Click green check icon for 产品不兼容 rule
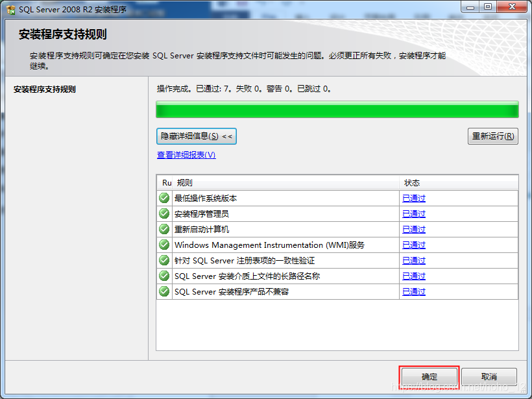This screenshot has height=399, width=532. click(164, 291)
